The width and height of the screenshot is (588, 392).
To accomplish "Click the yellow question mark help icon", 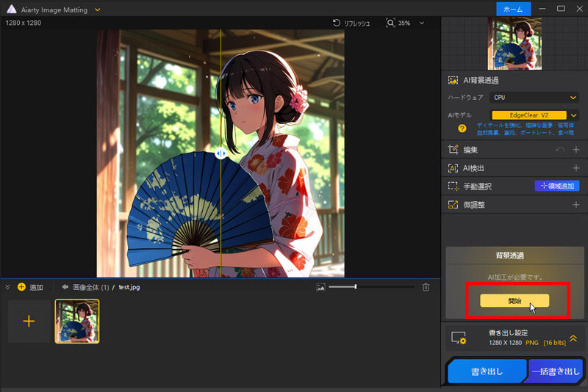I will point(462,128).
